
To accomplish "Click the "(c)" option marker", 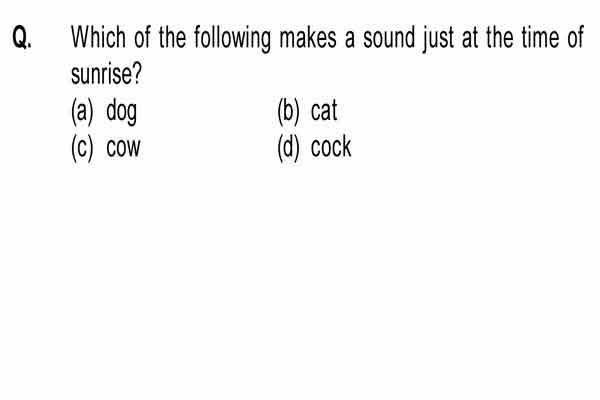I will pyautogui.click(x=82, y=148).
